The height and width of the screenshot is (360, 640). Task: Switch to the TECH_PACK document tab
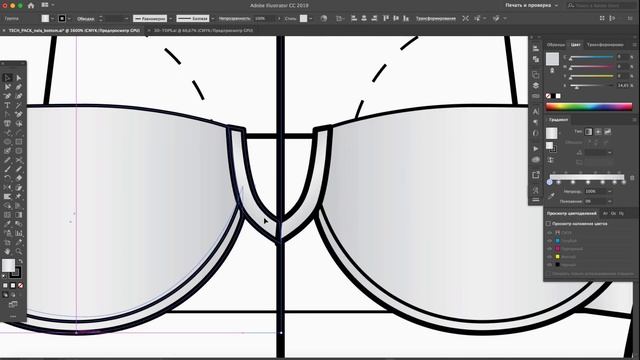pyautogui.click(x=74, y=30)
